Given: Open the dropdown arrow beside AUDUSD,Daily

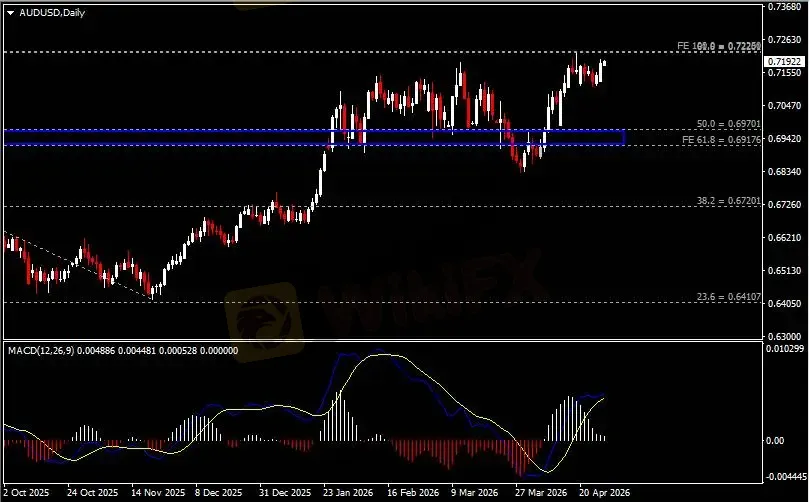Looking at the screenshot, I should tap(10, 13).
